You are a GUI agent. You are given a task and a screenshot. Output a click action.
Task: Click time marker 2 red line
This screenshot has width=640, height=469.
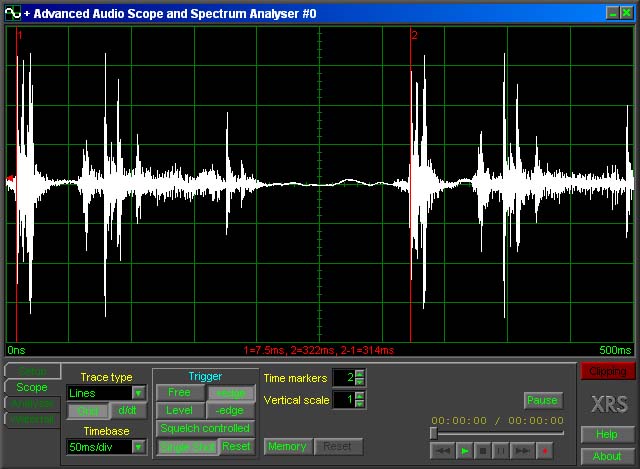pyautogui.click(x=411, y=184)
